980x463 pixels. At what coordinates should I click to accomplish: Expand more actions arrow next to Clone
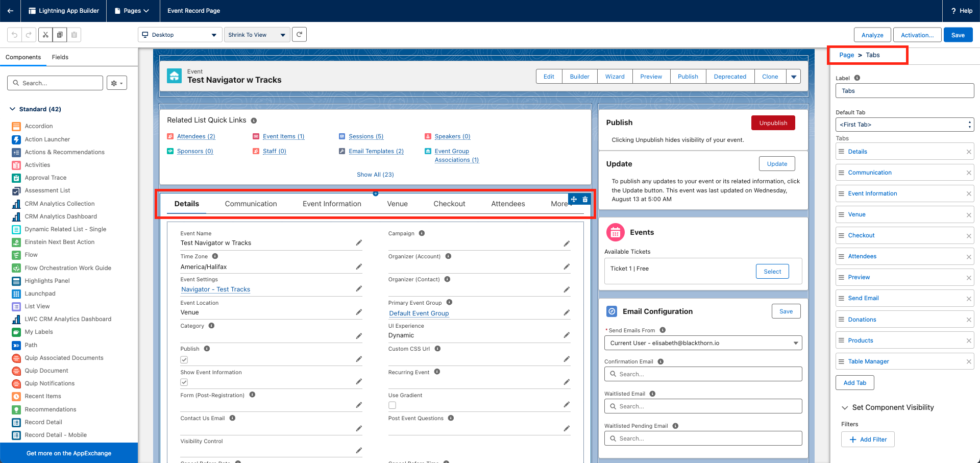tap(794, 77)
